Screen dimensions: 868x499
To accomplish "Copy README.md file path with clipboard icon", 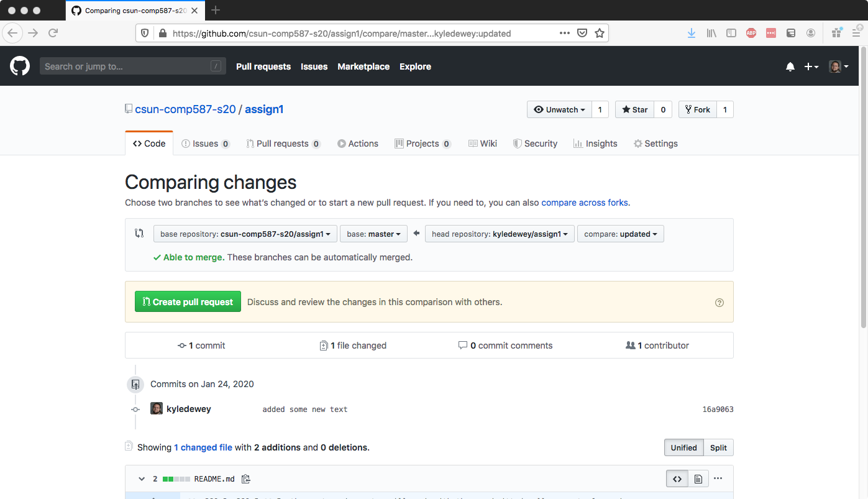I will (x=245, y=479).
